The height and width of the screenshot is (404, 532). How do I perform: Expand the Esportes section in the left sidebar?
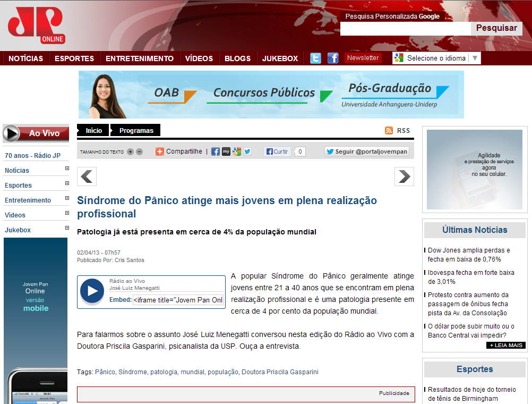pyautogui.click(x=67, y=183)
